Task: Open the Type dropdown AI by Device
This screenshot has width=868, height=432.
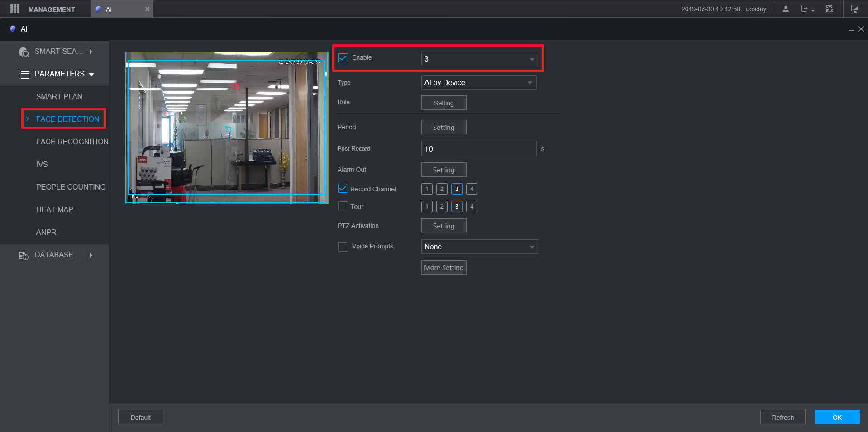Action: [478, 82]
